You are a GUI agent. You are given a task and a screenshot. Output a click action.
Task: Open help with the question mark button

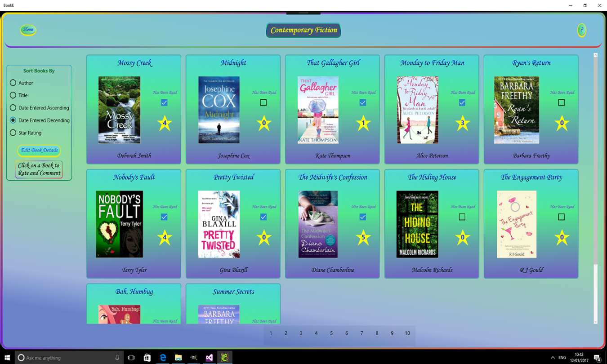click(x=582, y=30)
